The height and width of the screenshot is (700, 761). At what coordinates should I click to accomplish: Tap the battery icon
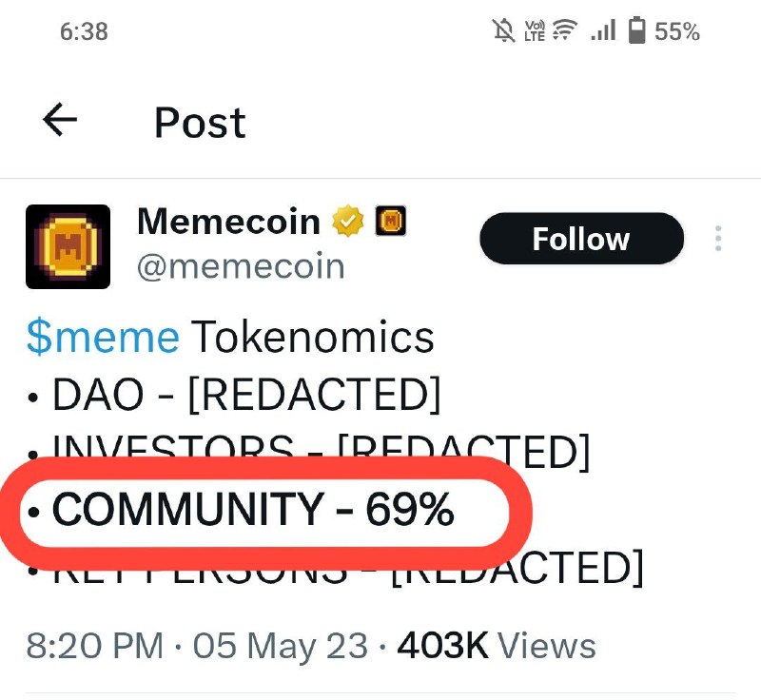click(637, 31)
